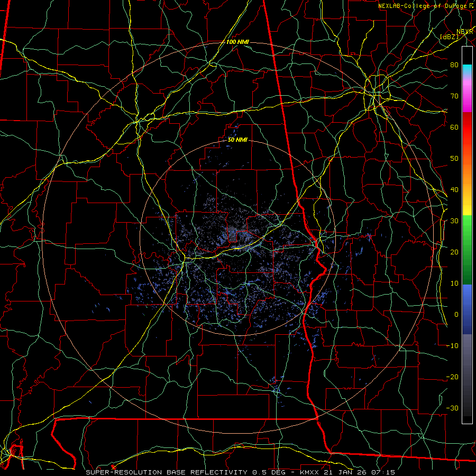The image size is (476, 476).
Task: Select the 80 value on the dBZ scale
Action: pyautogui.click(x=454, y=65)
